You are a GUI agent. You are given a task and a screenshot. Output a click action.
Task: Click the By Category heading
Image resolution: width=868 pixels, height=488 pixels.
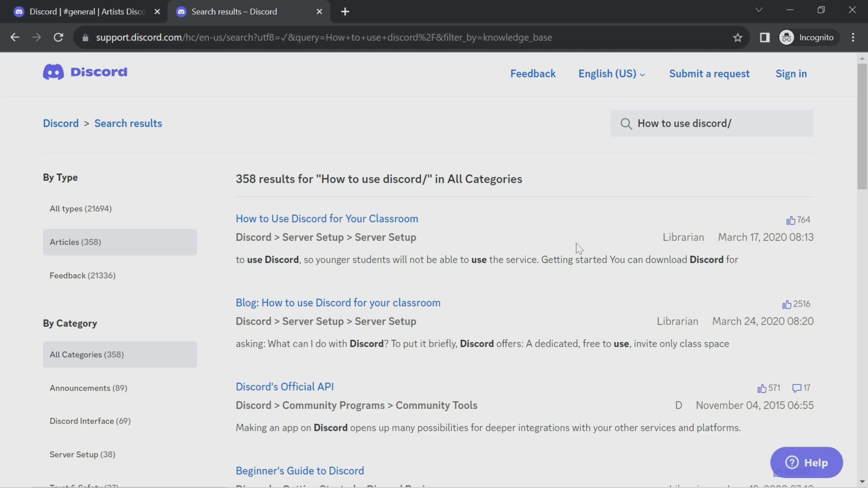[70, 323]
